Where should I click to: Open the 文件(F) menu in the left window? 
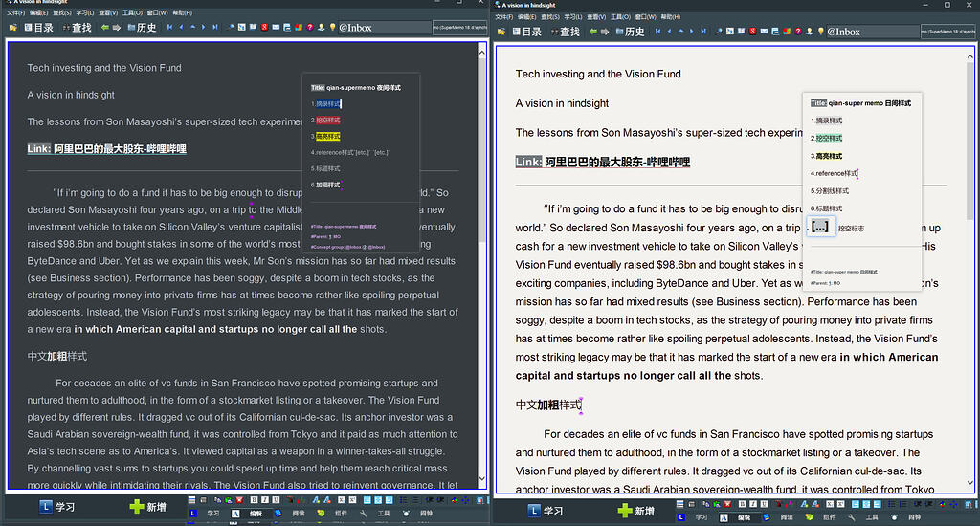tap(15, 14)
